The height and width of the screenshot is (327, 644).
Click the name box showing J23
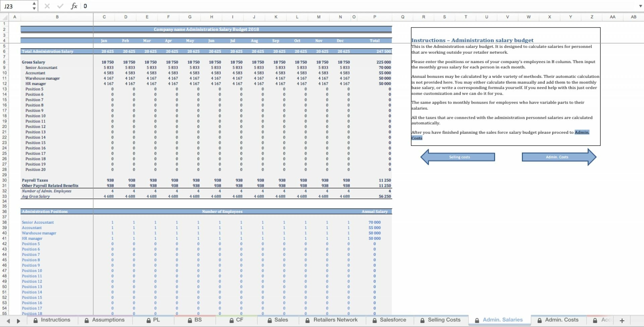(x=16, y=6)
